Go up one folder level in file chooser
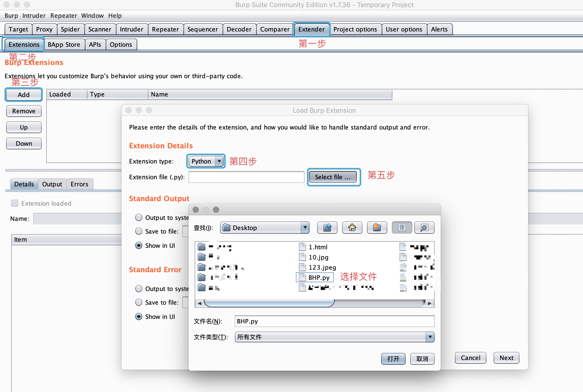The image size is (583, 392). 327,227
